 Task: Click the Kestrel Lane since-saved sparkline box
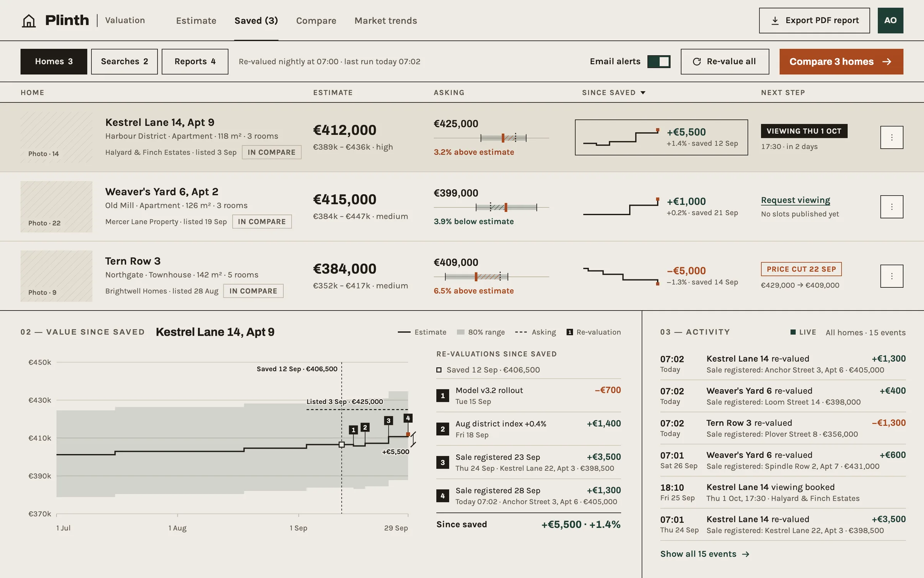click(661, 137)
